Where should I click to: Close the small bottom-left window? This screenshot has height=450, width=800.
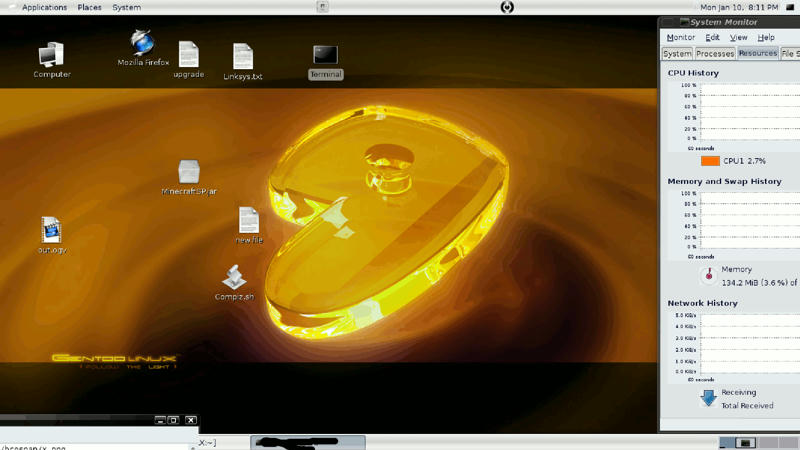[191, 420]
